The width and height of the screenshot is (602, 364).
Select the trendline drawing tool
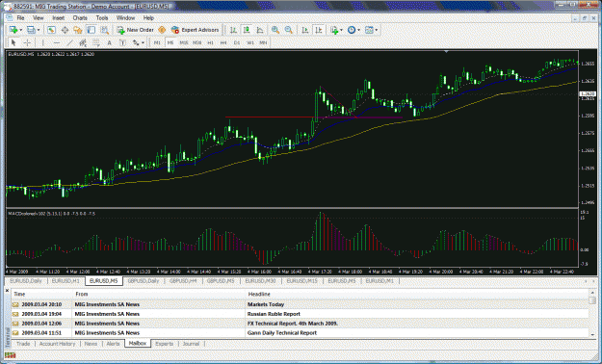tap(69, 42)
